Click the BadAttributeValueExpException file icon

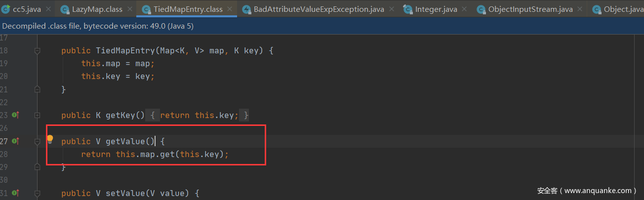point(246,9)
